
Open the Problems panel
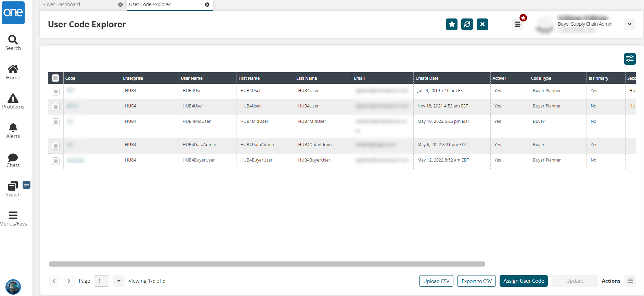[x=13, y=102]
